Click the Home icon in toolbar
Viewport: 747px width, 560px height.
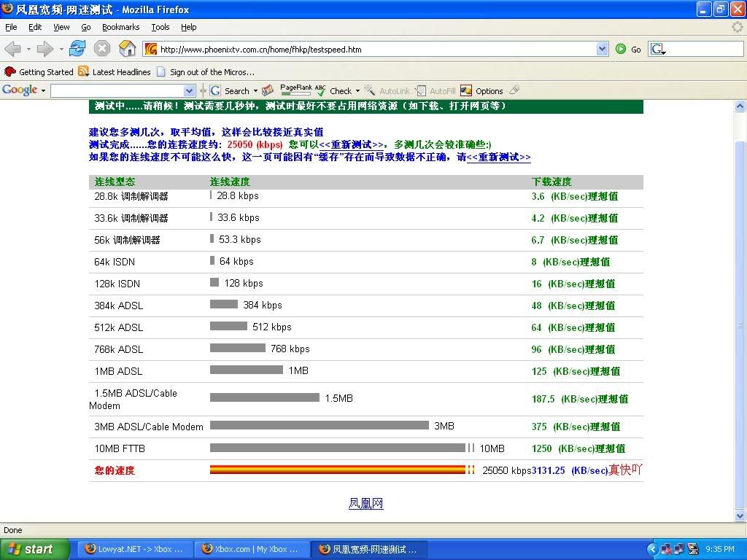click(x=127, y=49)
